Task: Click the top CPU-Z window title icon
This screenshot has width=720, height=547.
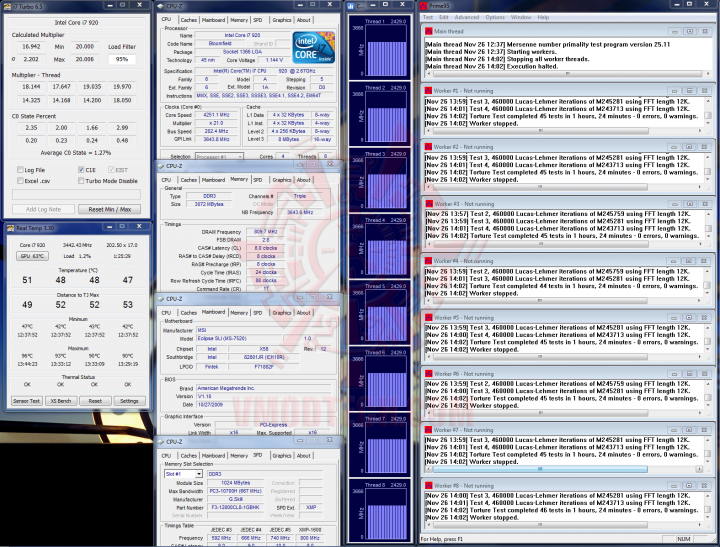Action: [x=160, y=6]
